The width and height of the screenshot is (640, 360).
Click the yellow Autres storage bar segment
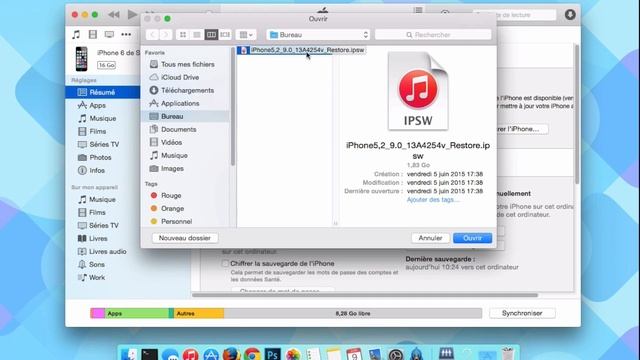(199, 313)
